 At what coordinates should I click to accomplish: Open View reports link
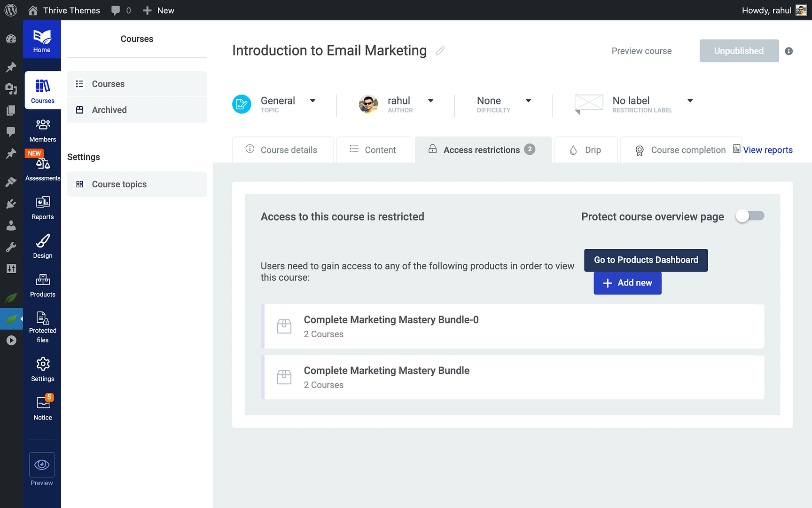coord(768,150)
